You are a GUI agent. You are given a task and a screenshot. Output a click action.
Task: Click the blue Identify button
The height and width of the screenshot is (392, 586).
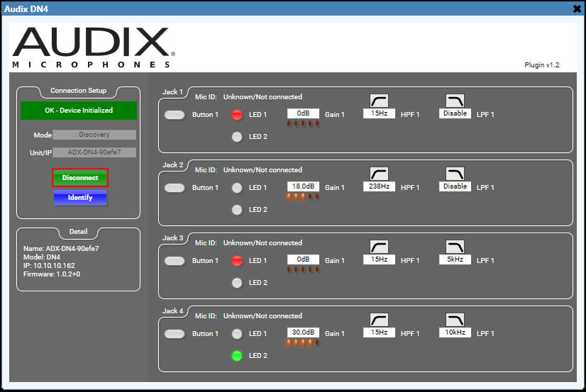coord(80,198)
